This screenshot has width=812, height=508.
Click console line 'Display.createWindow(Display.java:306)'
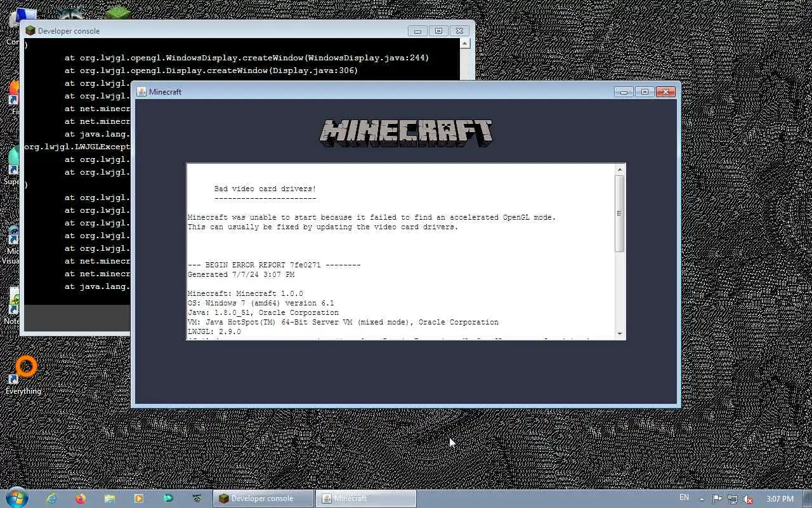point(211,70)
